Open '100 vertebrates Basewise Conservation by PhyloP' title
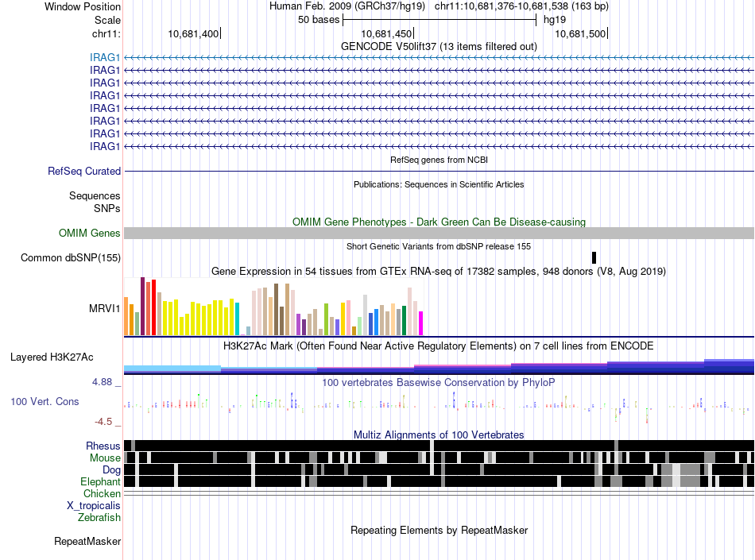755x560 pixels. 439,383
